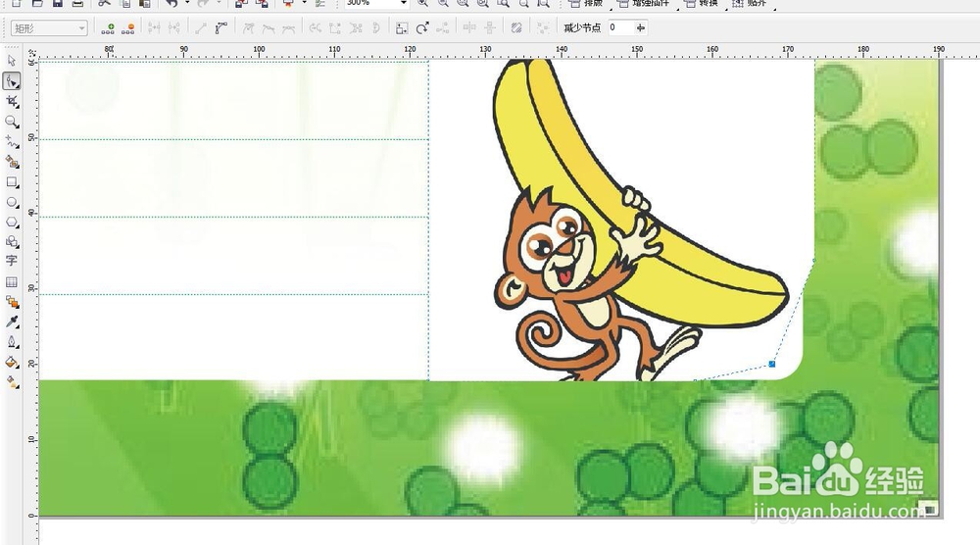Stretch and scale nodes
Screen dimensions: 980x545
point(402,28)
